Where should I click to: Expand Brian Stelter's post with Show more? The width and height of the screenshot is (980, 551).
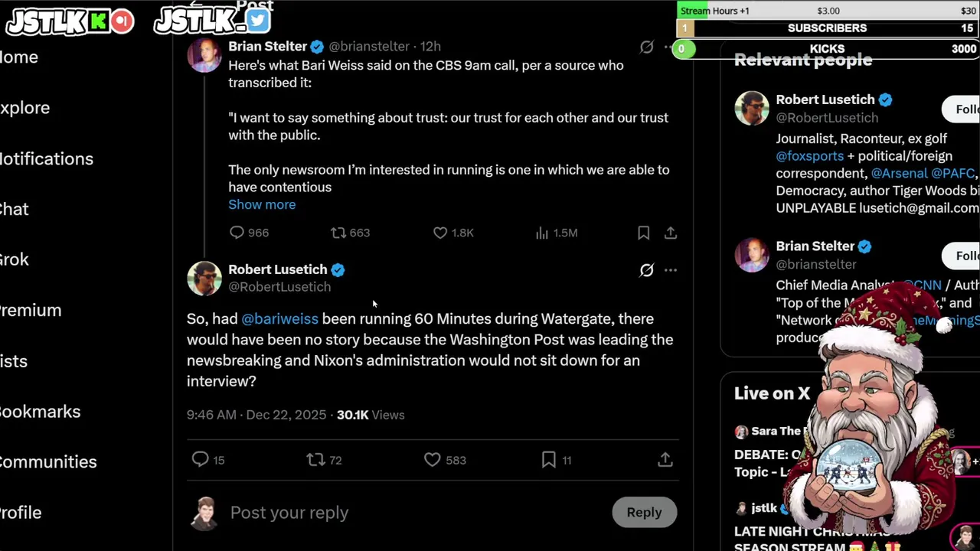point(262,204)
